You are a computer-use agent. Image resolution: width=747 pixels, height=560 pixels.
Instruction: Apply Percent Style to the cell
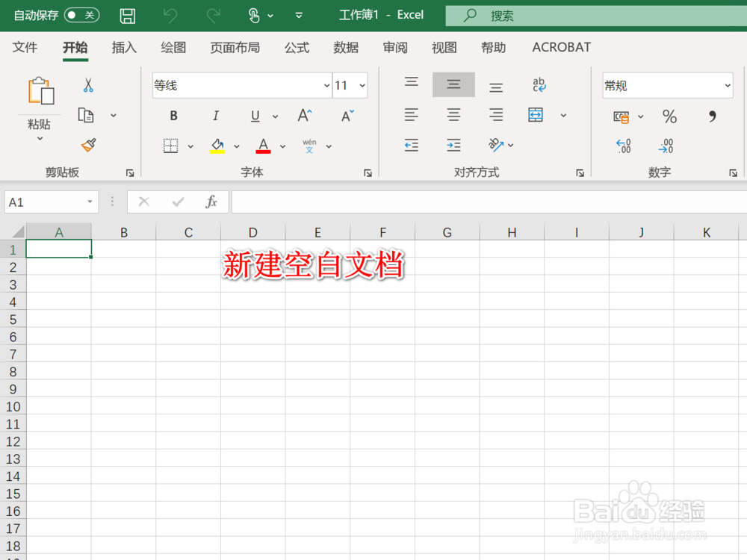click(x=669, y=116)
